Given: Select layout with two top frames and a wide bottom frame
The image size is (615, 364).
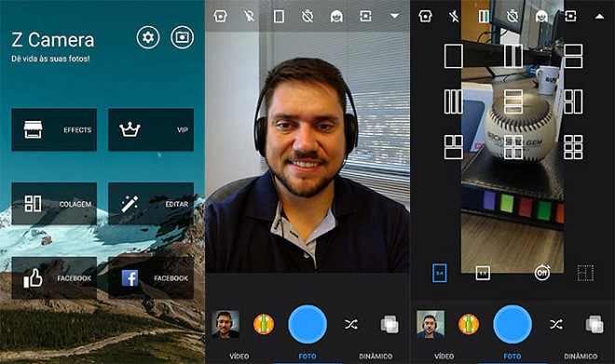Looking at the screenshot, I should click(x=454, y=147).
